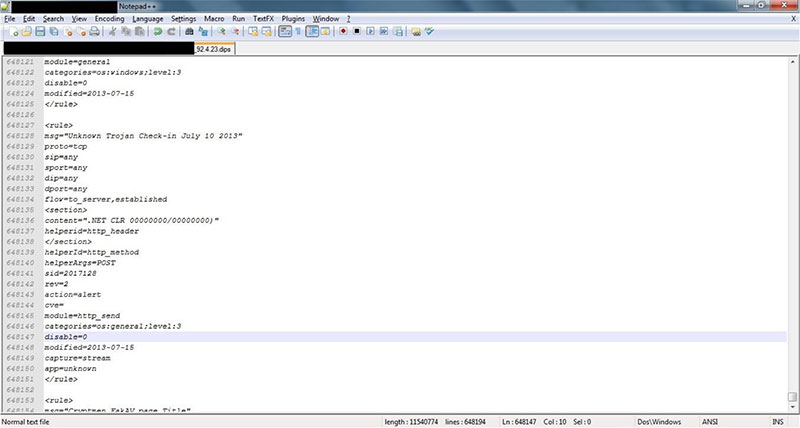Click the 'capture=stream' line

pos(78,358)
